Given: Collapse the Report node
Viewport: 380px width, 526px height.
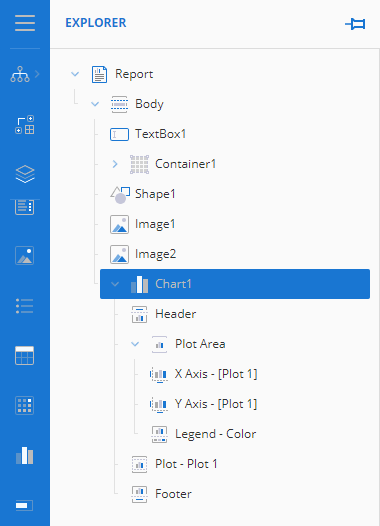Looking at the screenshot, I should point(75,74).
